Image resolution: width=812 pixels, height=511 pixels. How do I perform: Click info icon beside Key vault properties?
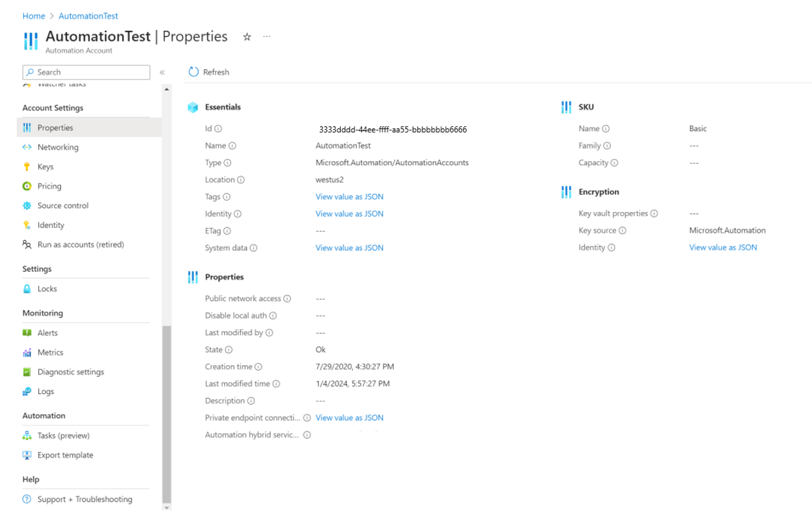(654, 213)
